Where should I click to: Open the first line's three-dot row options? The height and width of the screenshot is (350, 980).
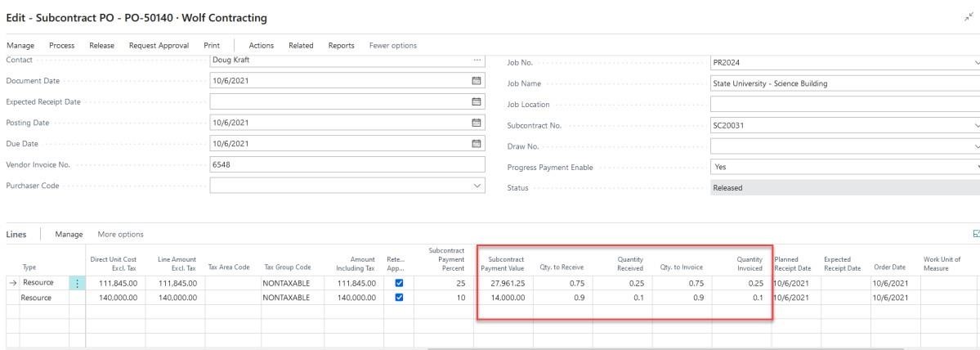click(78, 283)
